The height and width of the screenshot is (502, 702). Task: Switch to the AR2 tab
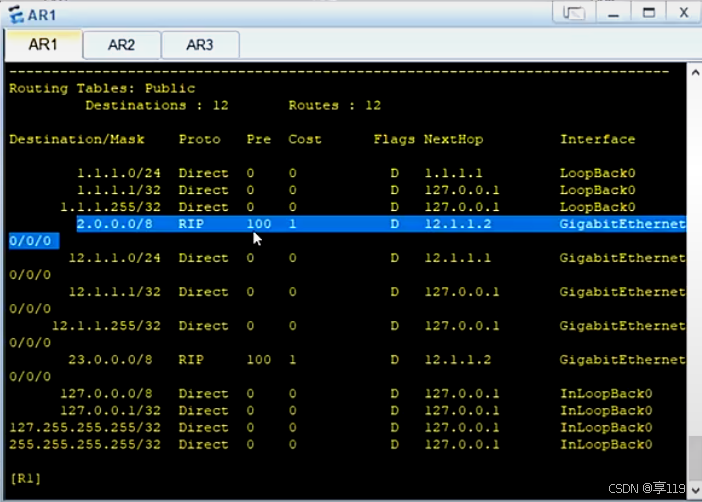click(121, 45)
